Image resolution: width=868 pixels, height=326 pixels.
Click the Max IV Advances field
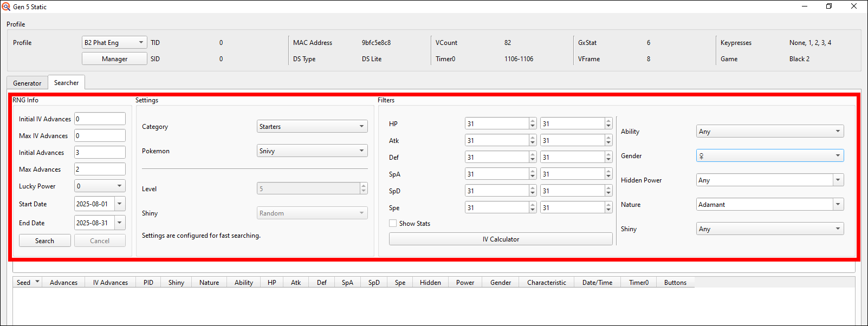(100, 135)
